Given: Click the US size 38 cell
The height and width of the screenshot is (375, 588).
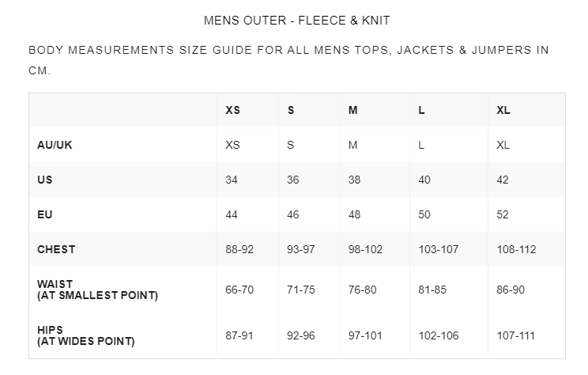Looking at the screenshot, I should tap(354, 180).
